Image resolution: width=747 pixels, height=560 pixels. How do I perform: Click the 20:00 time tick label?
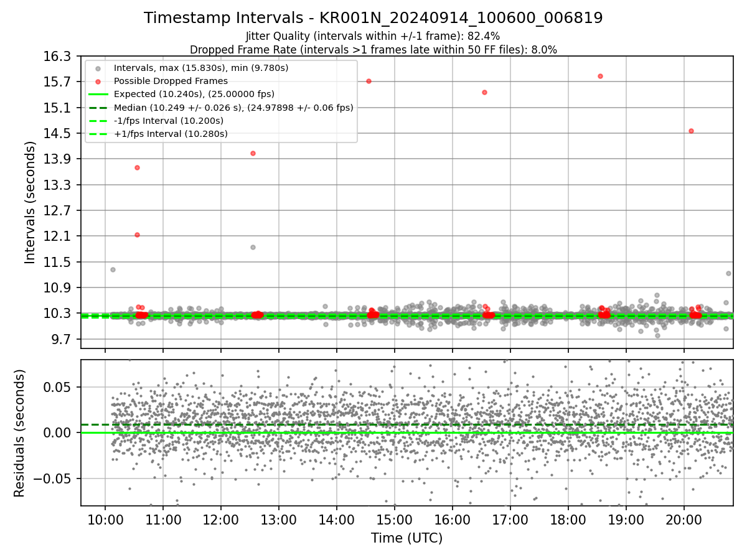click(x=684, y=519)
